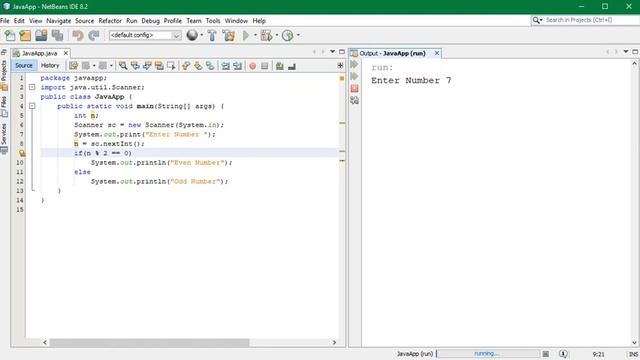Run the project with the green arrow

(246, 36)
